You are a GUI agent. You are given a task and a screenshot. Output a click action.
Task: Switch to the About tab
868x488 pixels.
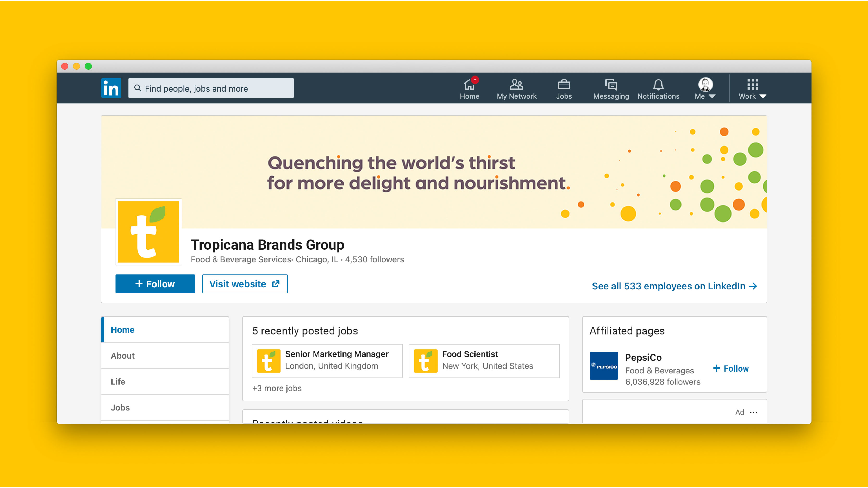[123, 356]
